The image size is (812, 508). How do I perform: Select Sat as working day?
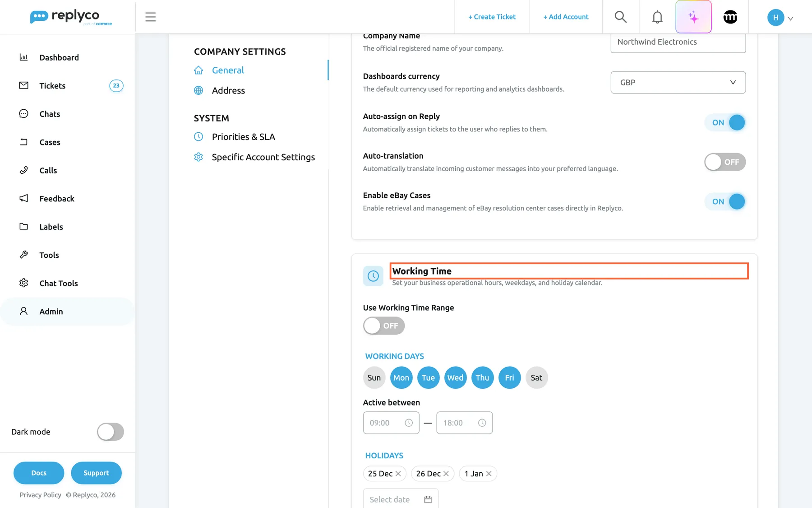(x=536, y=378)
